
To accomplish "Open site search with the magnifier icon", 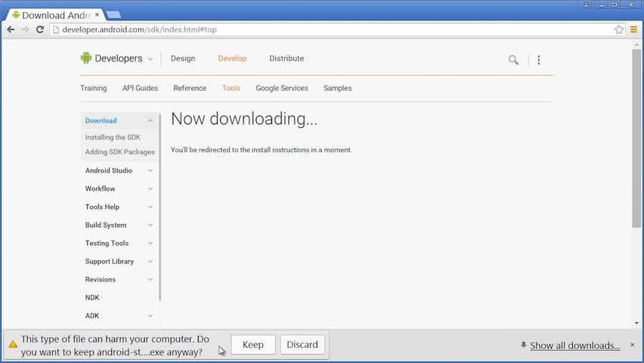I will click(513, 60).
